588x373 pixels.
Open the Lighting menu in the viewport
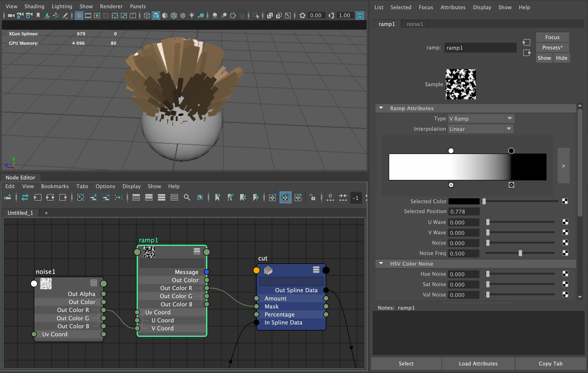pyautogui.click(x=62, y=6)
